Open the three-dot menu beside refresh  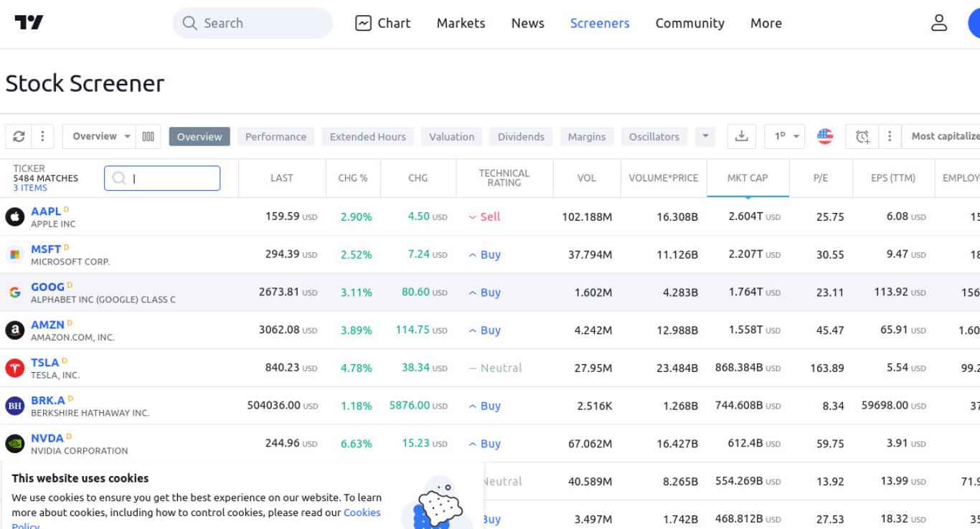pyautogui.click(x=42, y=136)
